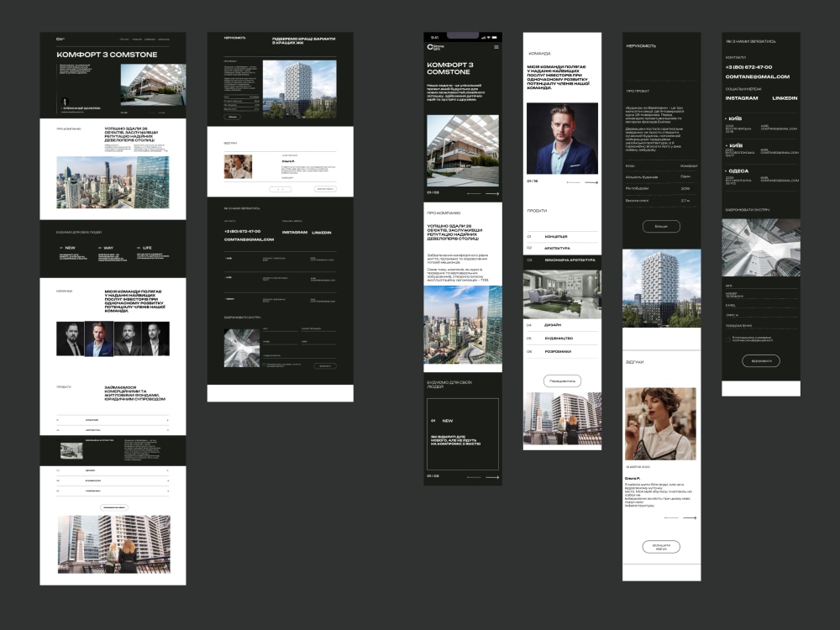Open the INSTAGRAM link in mobile contacts screen
Screen dimensions: 840x630
(x=742, y=98)
